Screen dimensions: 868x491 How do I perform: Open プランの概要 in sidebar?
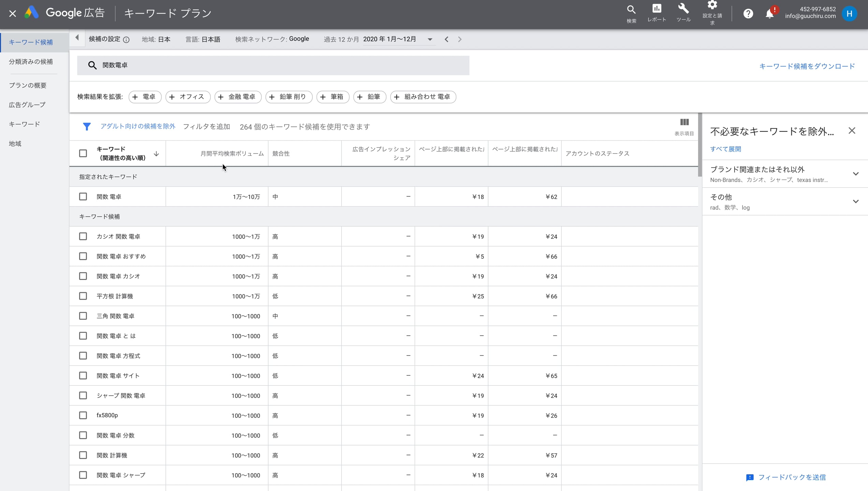28,85
